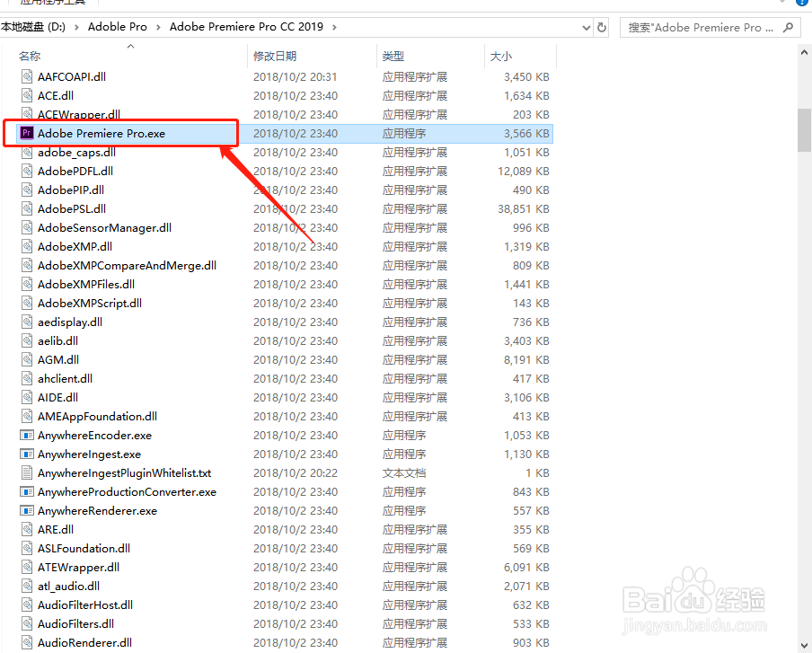Image resolution: width=812 pixels, height=653 pixels.
Task: Select the file name ASLFoundation.dll
Action: [84, 548]
